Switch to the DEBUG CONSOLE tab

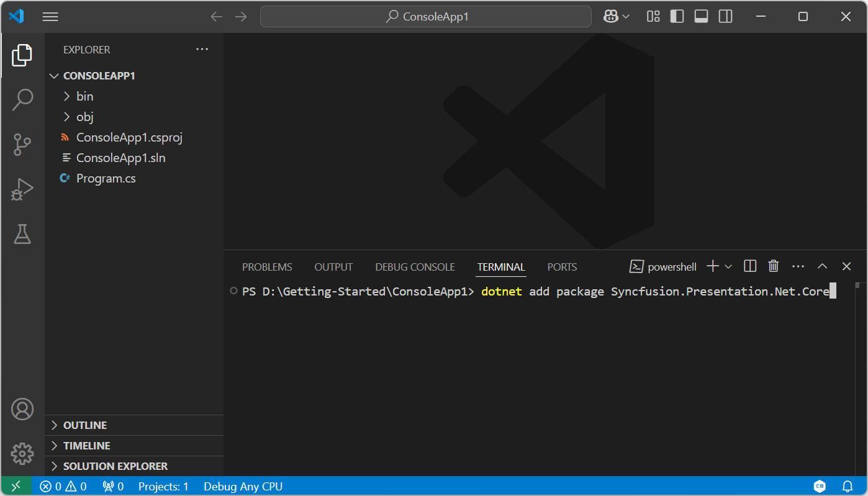pyautogui.click(x=415, y=267)
